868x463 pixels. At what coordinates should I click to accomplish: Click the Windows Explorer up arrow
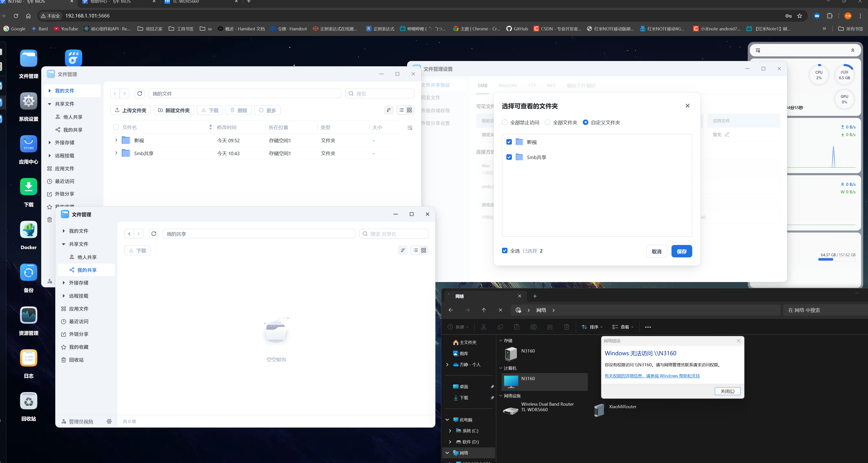click(x=484, y=310)
